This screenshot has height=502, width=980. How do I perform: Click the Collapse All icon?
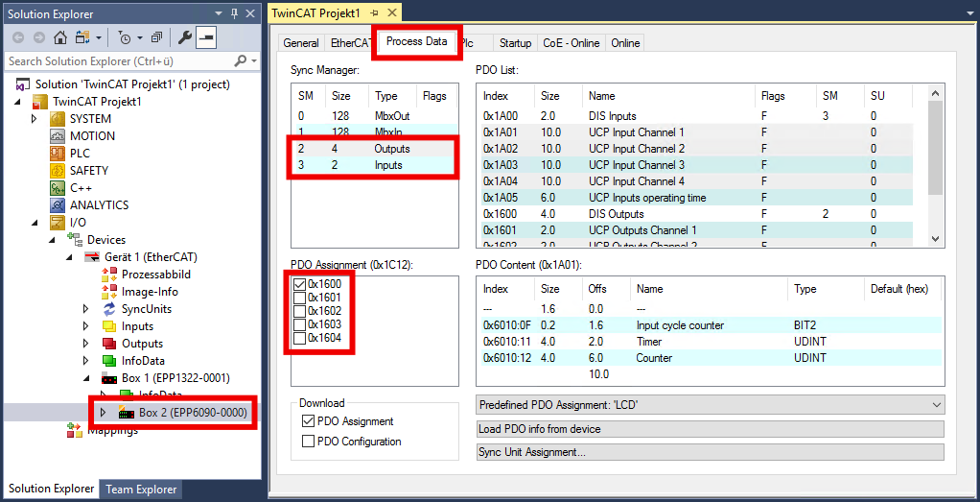click(157, 38)
